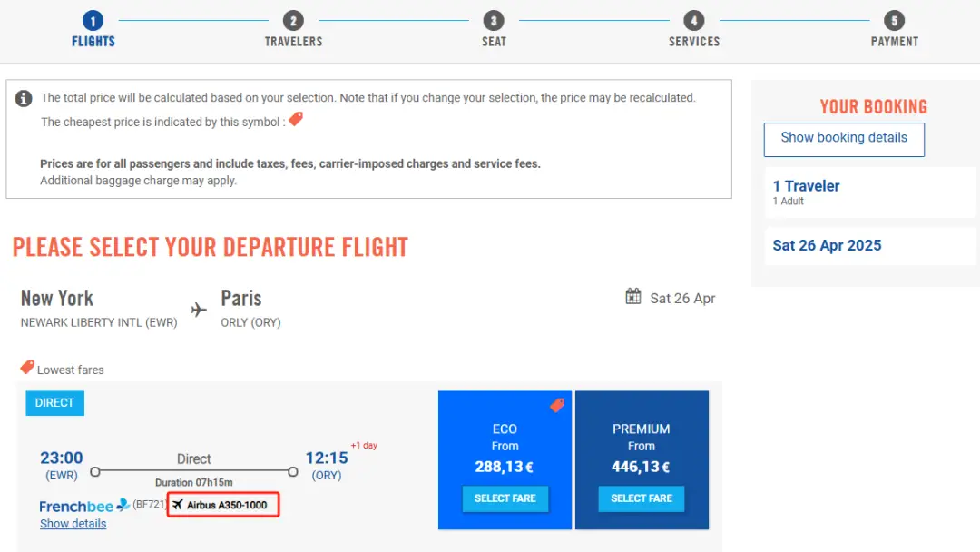This screenshot has height=552, width=980.
Task: Expand Show booking details
Action: tap(844, 138)
